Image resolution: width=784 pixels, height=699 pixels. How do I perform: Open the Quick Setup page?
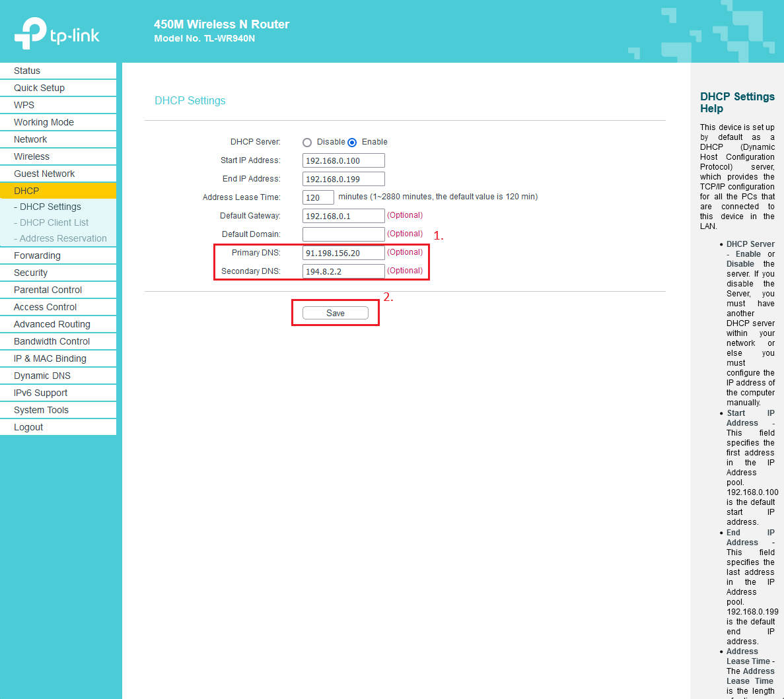tap(39, 88)
